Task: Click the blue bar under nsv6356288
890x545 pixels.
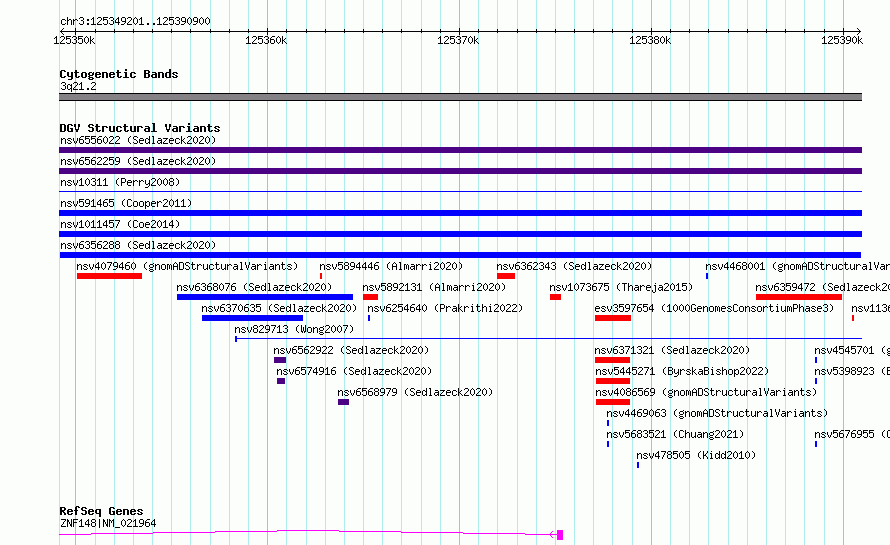Action: [x=460, y=255]
